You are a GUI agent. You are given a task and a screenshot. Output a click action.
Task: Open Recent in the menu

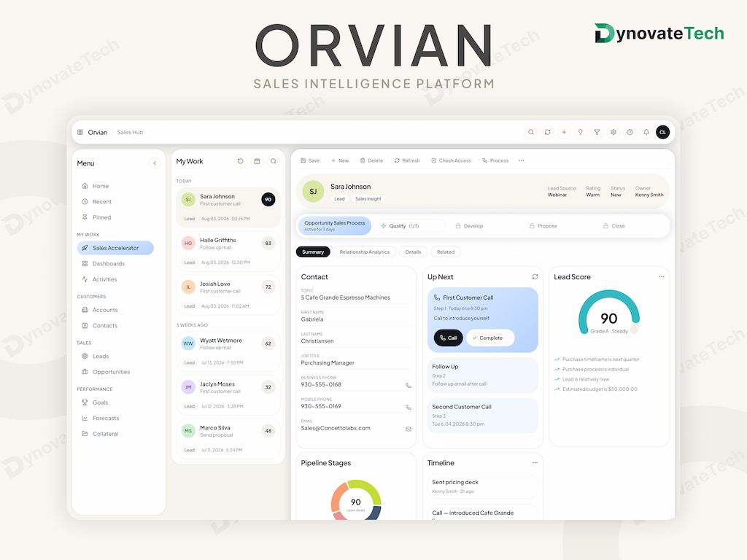pos(115,202)
